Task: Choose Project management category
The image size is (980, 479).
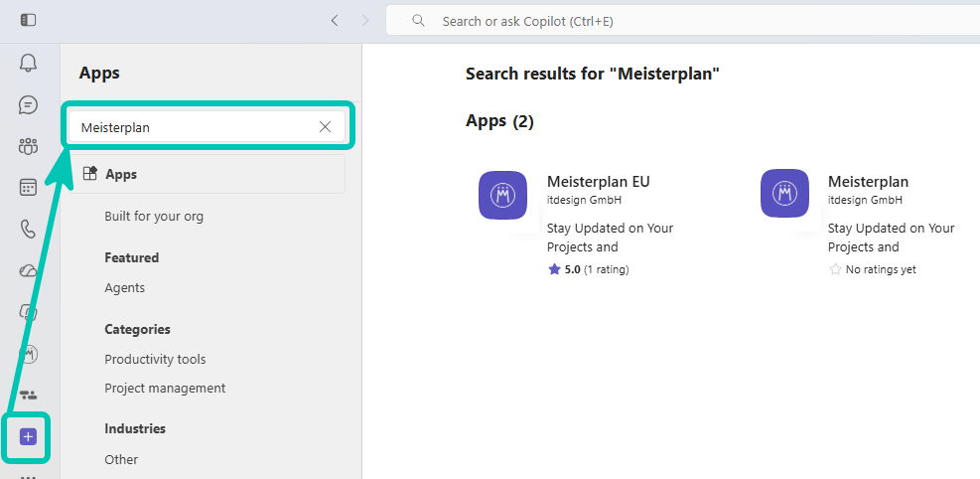Action: (165, 388)
